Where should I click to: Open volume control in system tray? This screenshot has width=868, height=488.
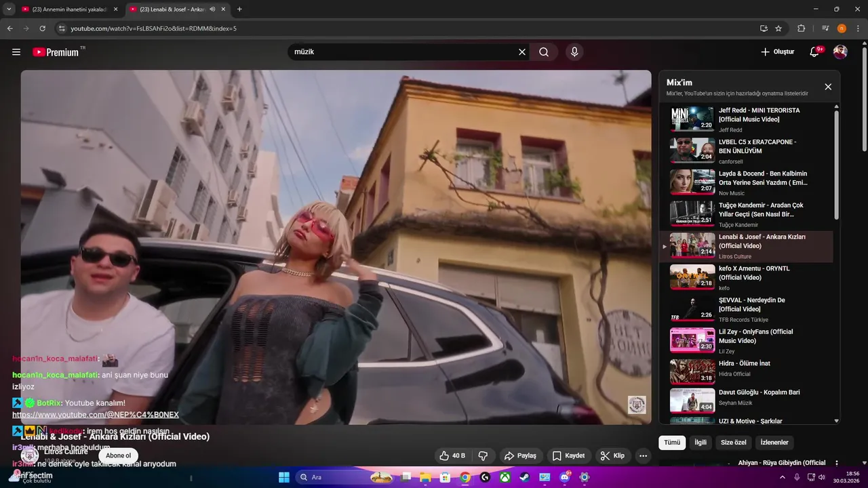click(822, 477)
